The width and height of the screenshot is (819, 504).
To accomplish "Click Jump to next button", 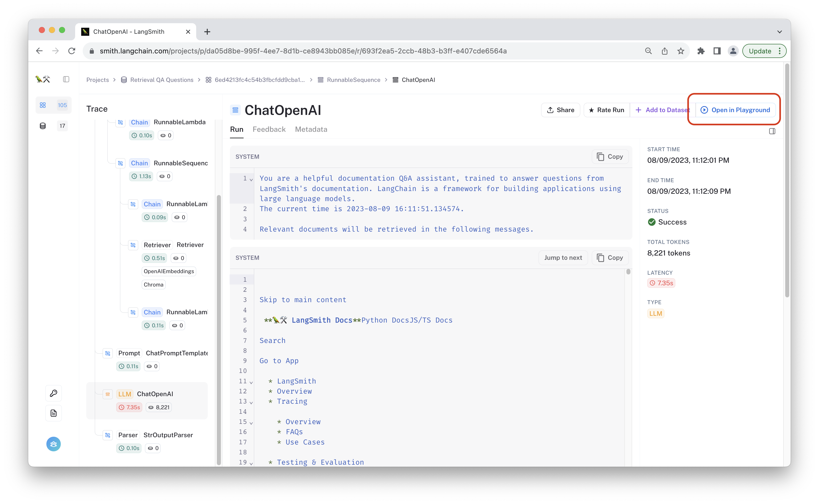I will click(563, 258).
